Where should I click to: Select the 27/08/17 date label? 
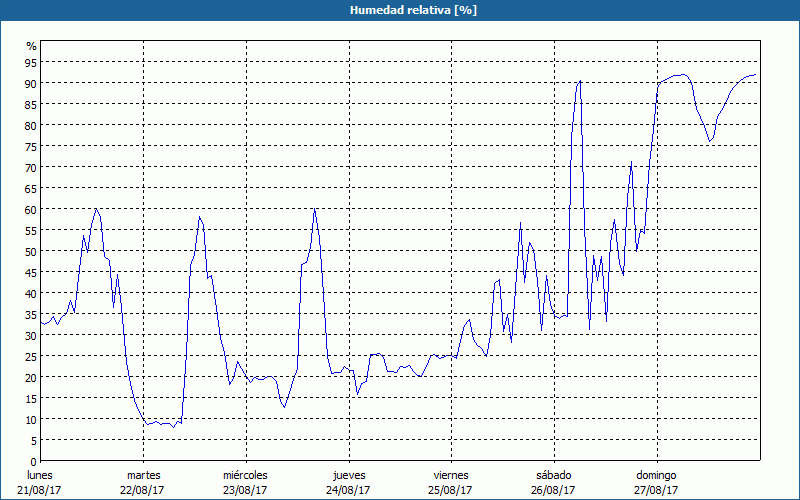coord(656,490)
